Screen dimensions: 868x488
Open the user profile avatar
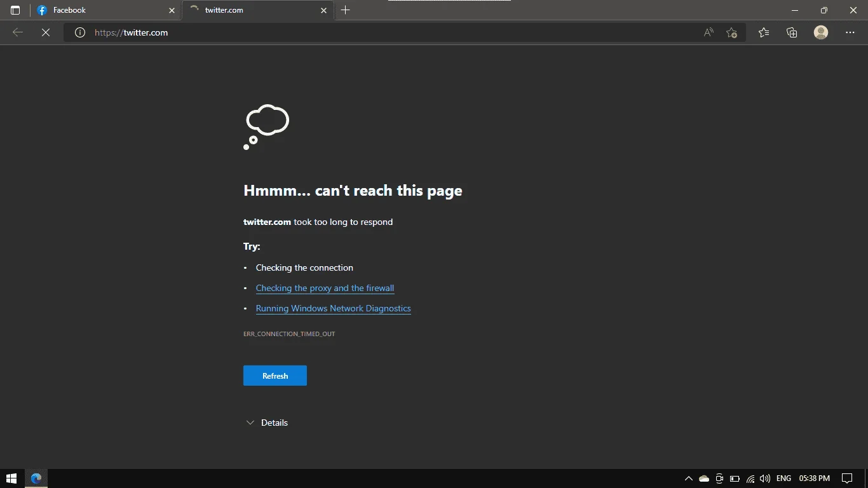[821, 32]
